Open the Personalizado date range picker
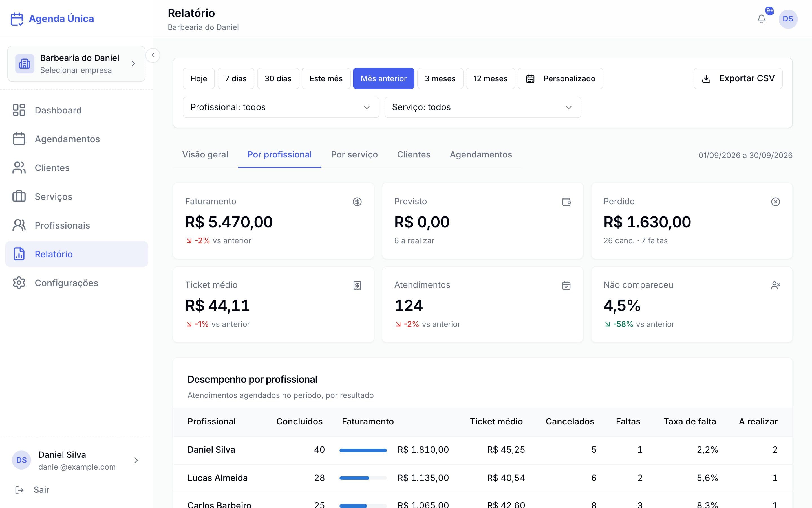The width and height of the screenshot is (812, 508). [560, 79]
